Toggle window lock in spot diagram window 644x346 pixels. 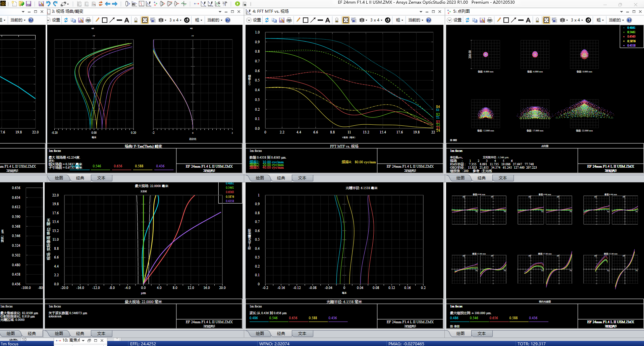(537, 20)
